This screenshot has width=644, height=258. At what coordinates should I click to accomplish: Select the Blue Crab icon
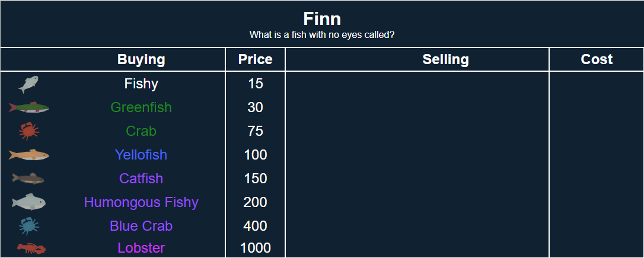tap(28, 225)
